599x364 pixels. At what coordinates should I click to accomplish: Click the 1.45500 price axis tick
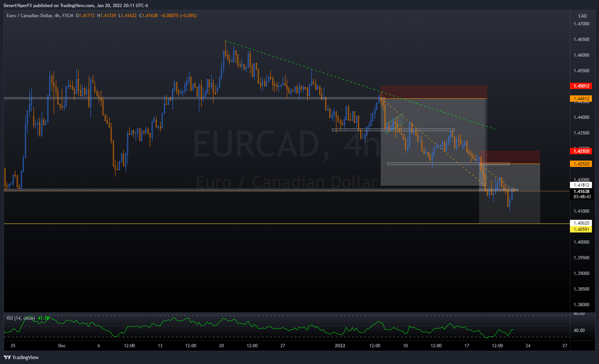pyautogui.click(x=581, y=71)
